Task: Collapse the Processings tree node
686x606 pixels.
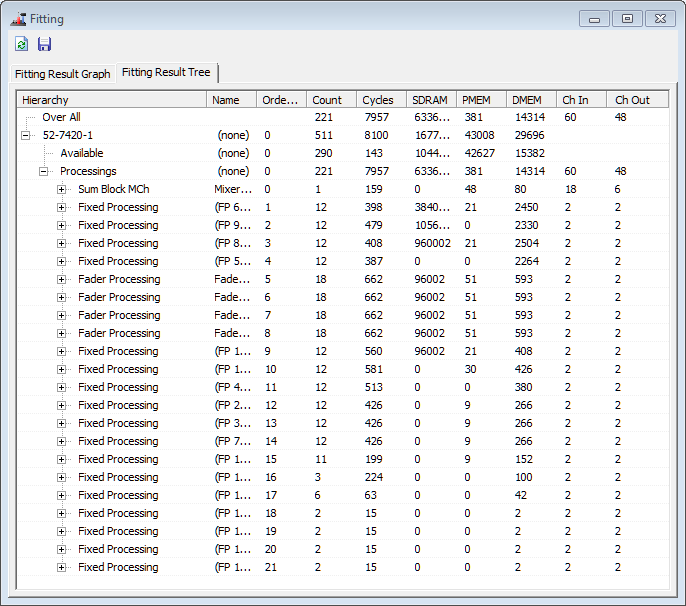Action: (x=44, y=172)
